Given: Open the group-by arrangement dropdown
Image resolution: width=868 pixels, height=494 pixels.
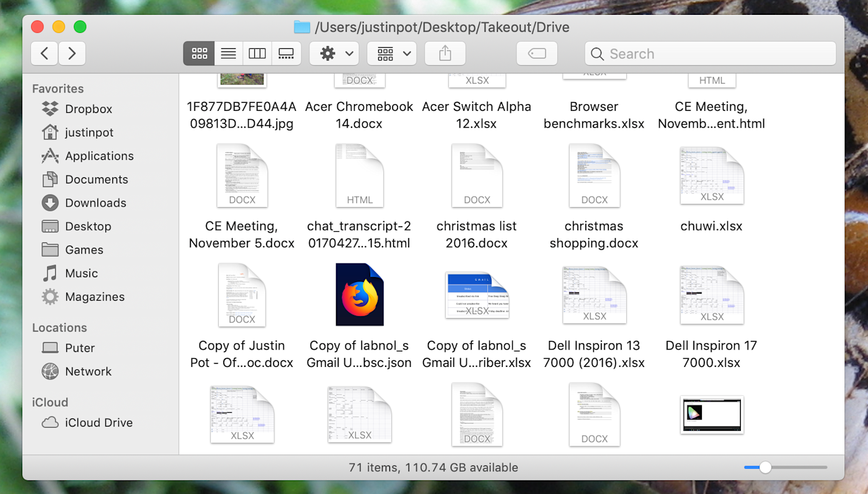Looking at the screenshot, I should coord(392,54).
